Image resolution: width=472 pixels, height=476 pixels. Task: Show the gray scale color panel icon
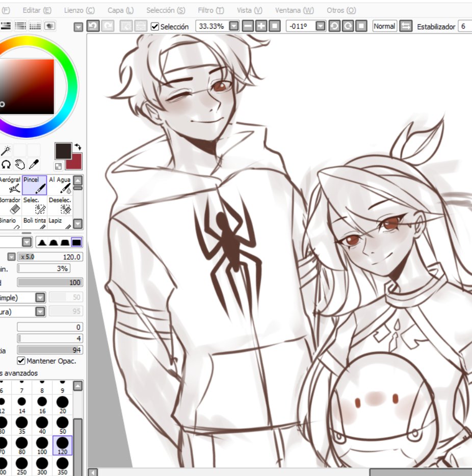click(6, 26)
